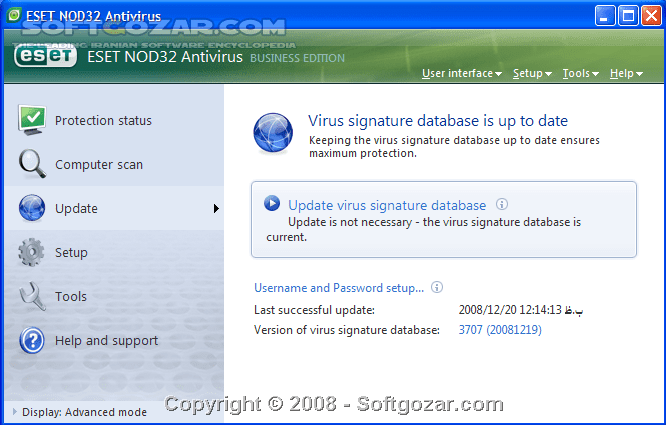Click the large globe icon beside the heading
Image resolution: width=666 pixels, height=425 pixels.
(273, 132)
